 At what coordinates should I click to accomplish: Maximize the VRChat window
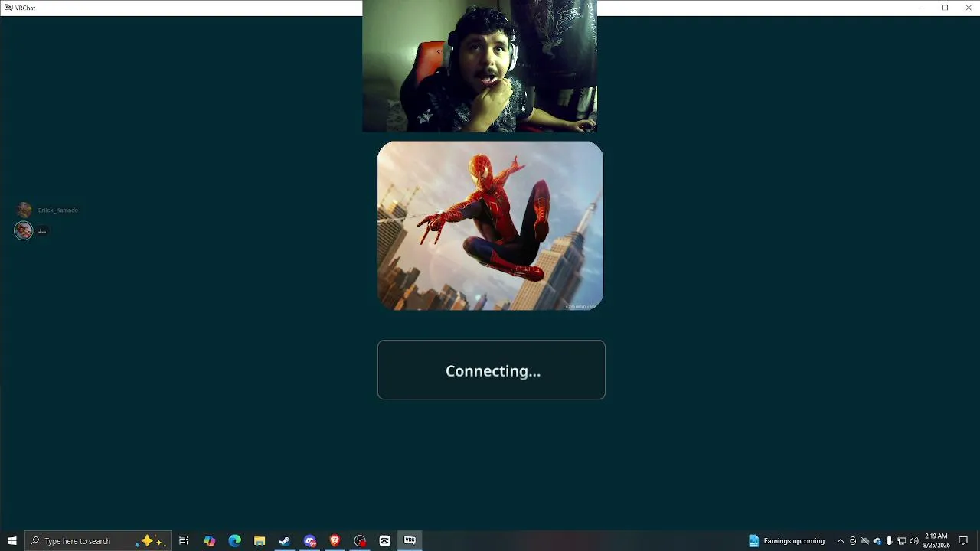tap(945, 8)
